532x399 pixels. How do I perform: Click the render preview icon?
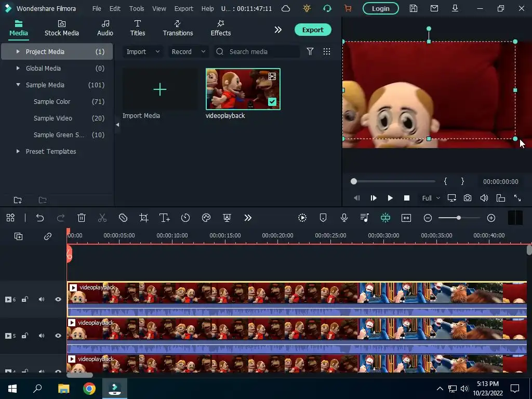point(302,218)
